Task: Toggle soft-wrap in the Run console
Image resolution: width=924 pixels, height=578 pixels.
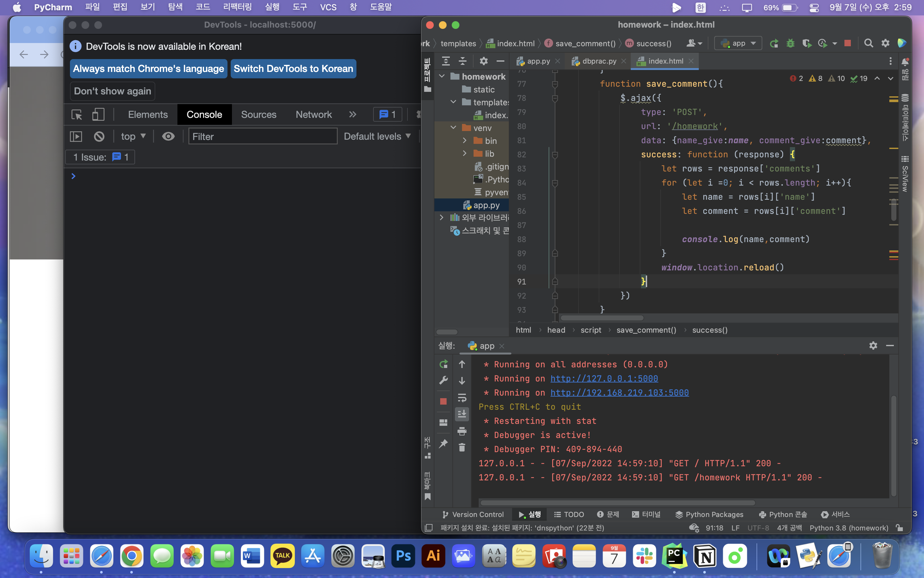Action: [x=462, y=398]
